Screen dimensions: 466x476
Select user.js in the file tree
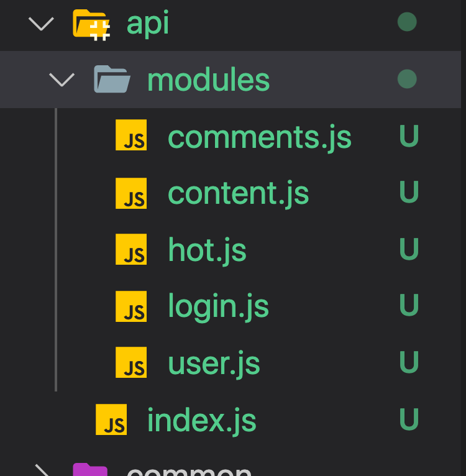click(214, 364)
